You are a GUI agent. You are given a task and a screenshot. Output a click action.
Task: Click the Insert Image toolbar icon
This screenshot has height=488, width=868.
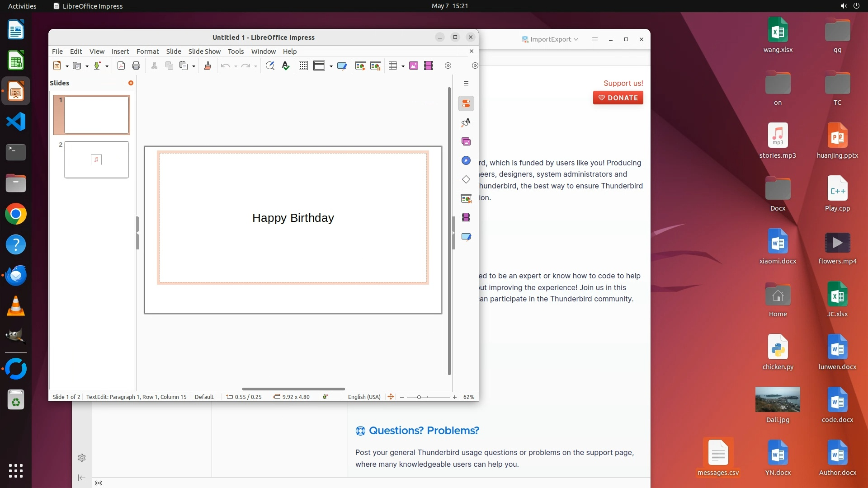414,66
